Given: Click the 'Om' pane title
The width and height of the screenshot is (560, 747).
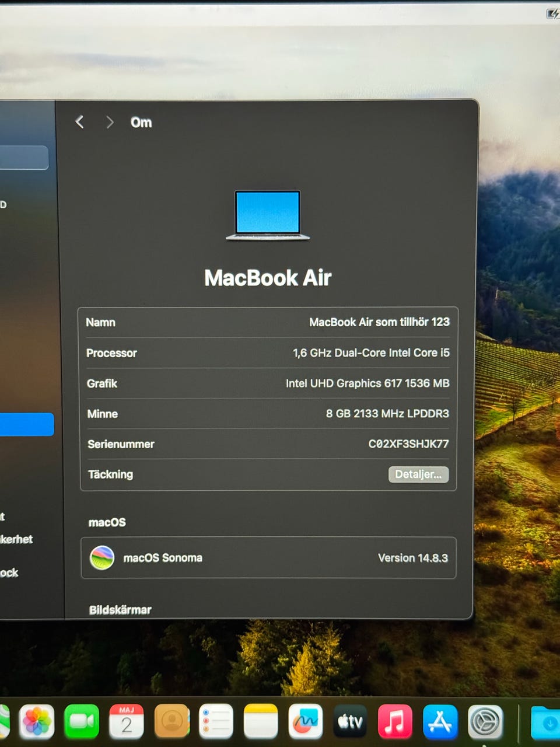Looking at the screenshot, I should coord(141,123).
